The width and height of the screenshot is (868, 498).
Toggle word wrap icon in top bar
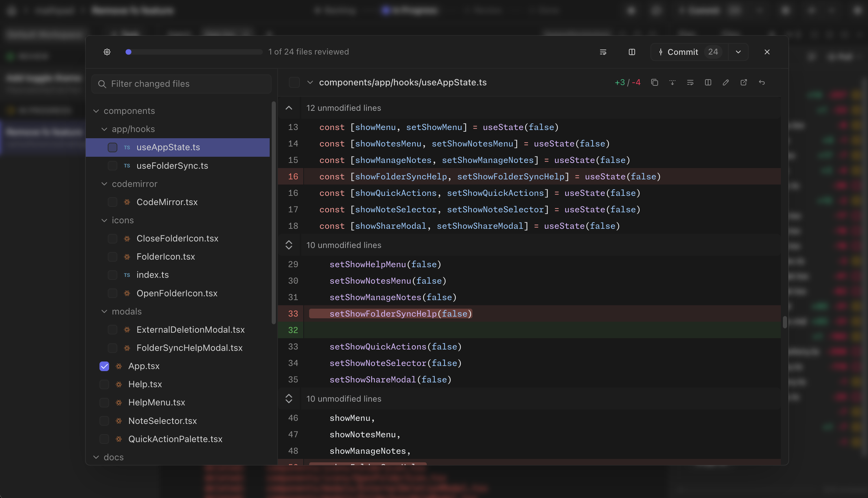[603, 52]
